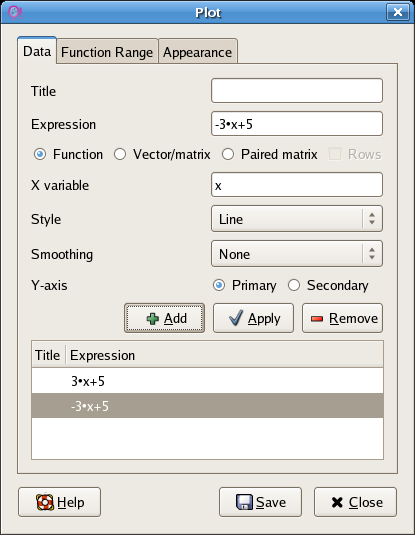Click the green plus Add icon

click(153, 319)
